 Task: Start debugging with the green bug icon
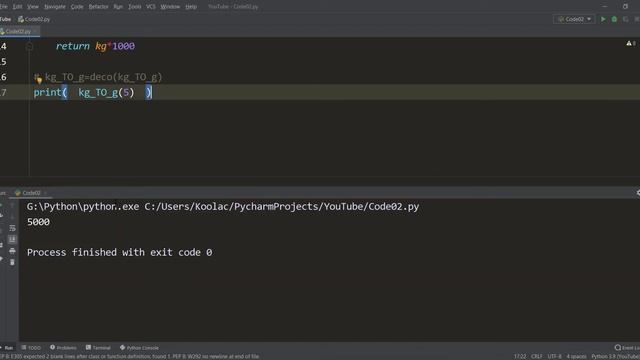[614, 19]
